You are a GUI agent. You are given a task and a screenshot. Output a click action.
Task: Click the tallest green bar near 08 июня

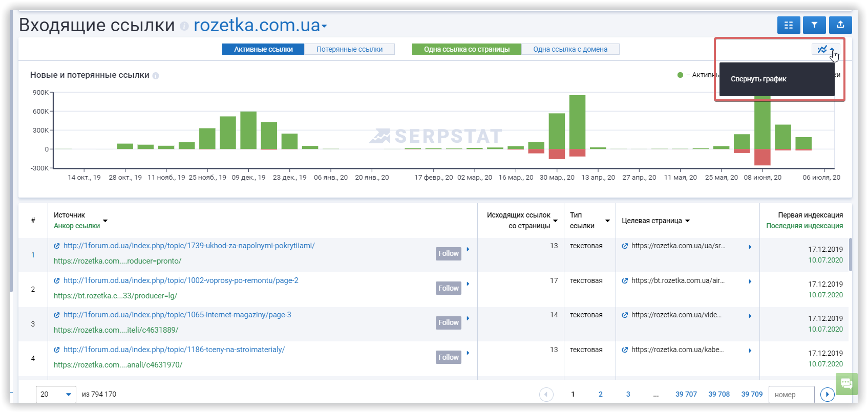pos(763,122)
